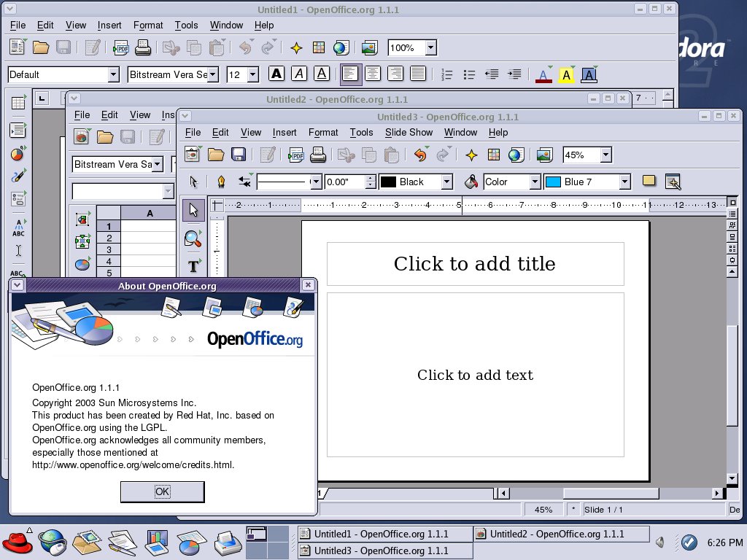Select the Text tool in Impress sidebar
The height and width of the screenshot is (560, 747).
point(193,266)
